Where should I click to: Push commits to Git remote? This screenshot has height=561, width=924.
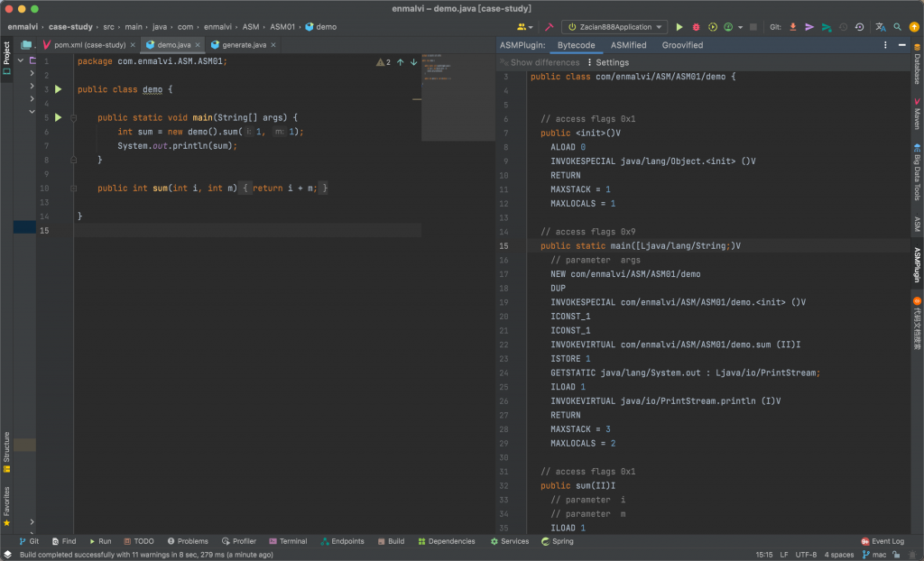tap(809, 26)
